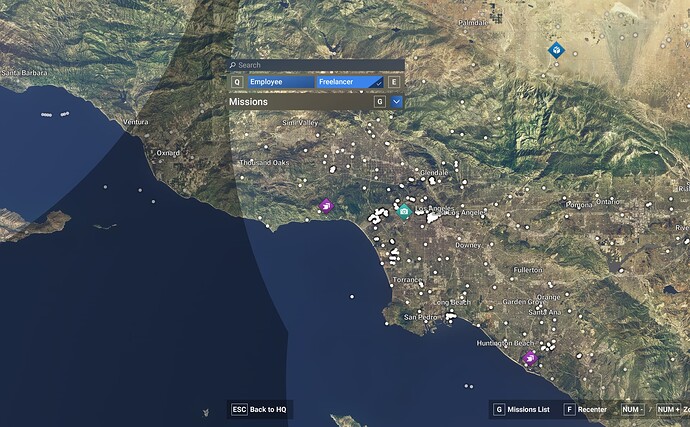
Task: Click the Huntington Beach map label
Action: 505,343
